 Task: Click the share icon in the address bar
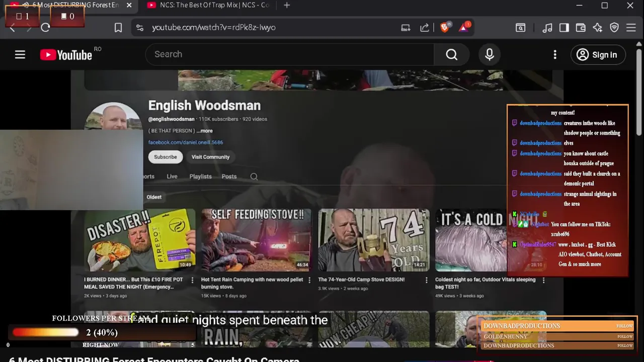425,28
